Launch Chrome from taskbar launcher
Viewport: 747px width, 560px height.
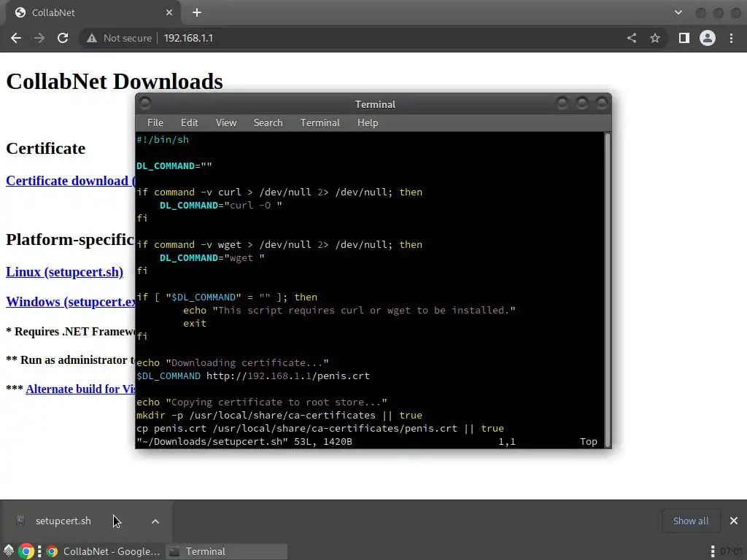coord(27,551)
